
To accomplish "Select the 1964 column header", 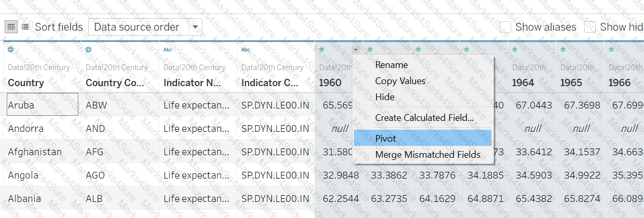I will pyautogui.click(x=523, y=83).
